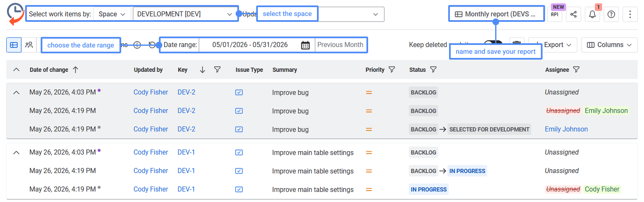Click the Summary column header

[x=285, y=70]
